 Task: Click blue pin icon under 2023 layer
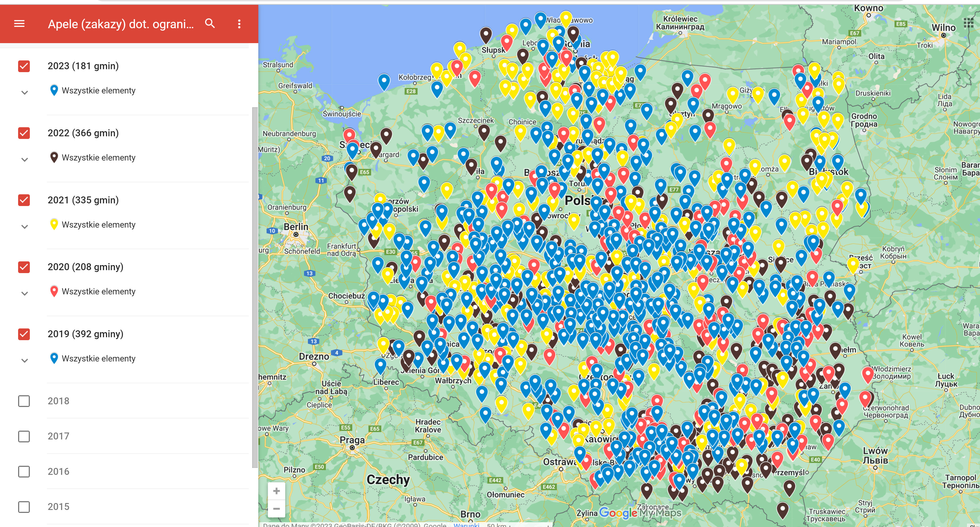(x=54, y=90)
